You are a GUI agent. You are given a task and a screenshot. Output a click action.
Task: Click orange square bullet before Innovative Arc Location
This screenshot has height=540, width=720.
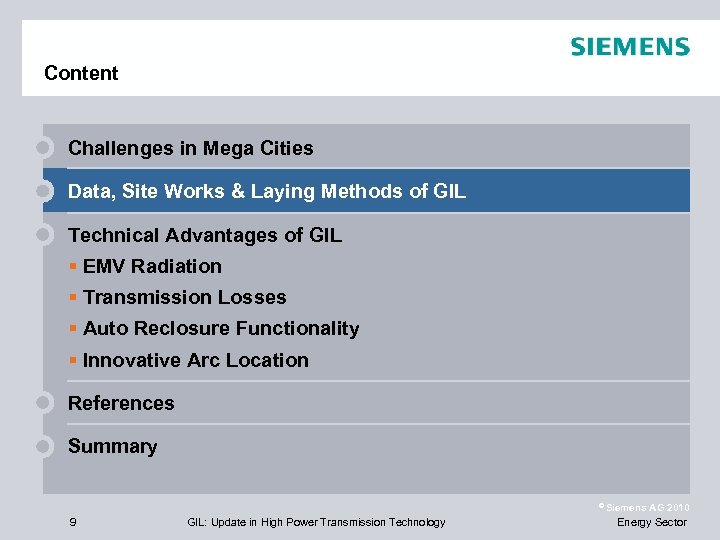[73, 360]
